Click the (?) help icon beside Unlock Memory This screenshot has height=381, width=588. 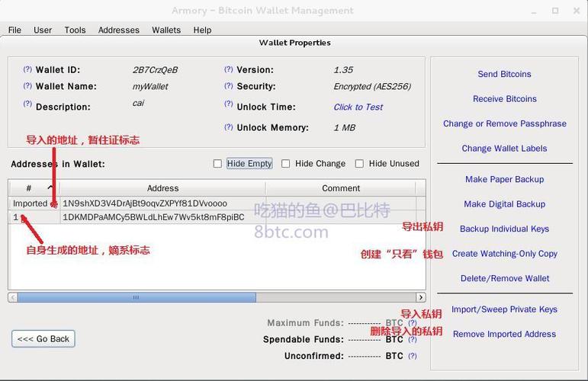[x=228, y=127]
